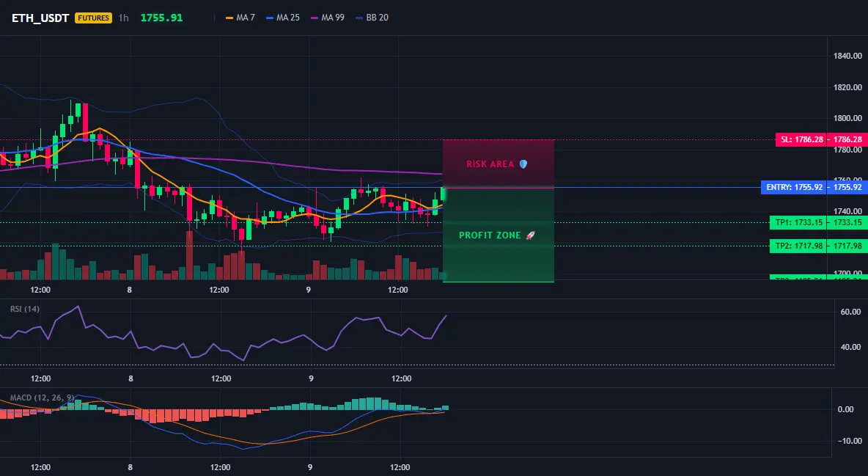This screenshot has width=868, height=476.
Task: Click the MACD (12, 26, 9) indicator label
Action: click(x=42, y=398)
